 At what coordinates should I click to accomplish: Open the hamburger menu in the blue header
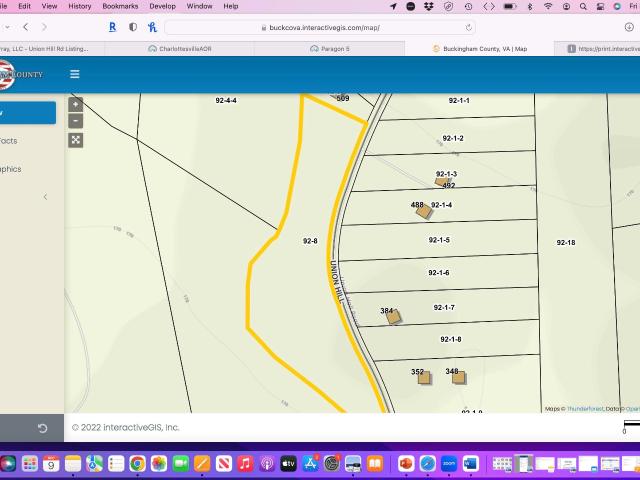click(75, 74)
